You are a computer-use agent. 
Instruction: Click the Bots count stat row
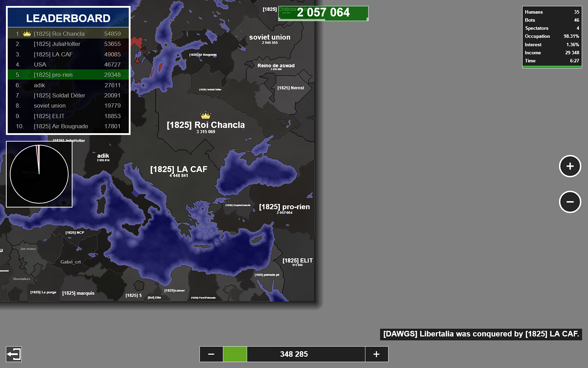552,20
